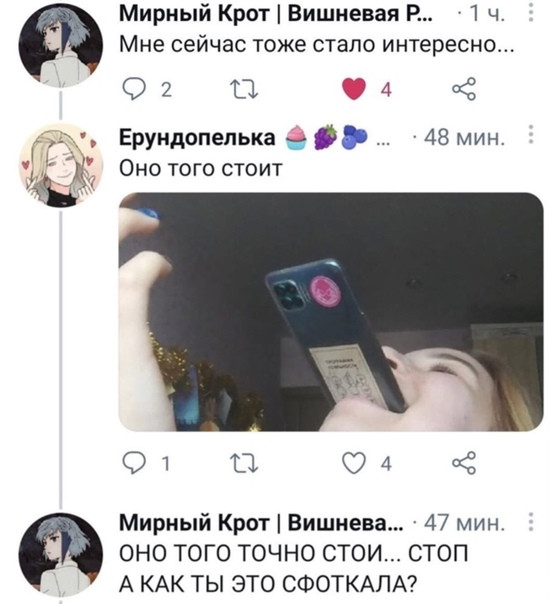
Task: Unlike the red-hearted first tweet
Action: (x=354, y=89)
